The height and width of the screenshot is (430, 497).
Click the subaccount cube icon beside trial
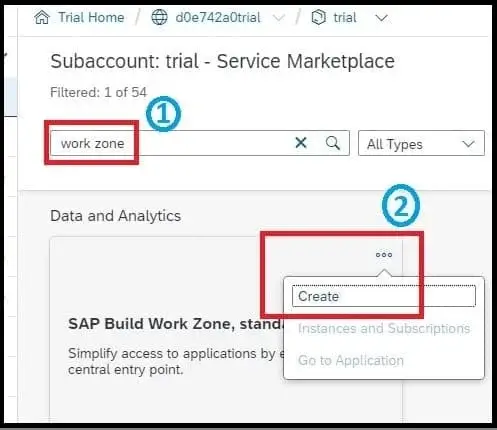coord(318,17)
